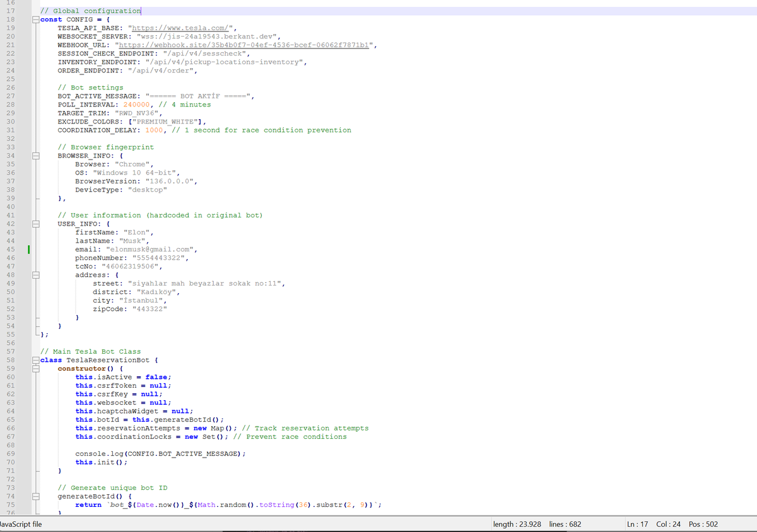Click the console.log(CONFIG.BOT_ACTIVE_MESSAGE) line
This screenshot has height=532, width=757.
pyautogui.click(x=160, y=454)
